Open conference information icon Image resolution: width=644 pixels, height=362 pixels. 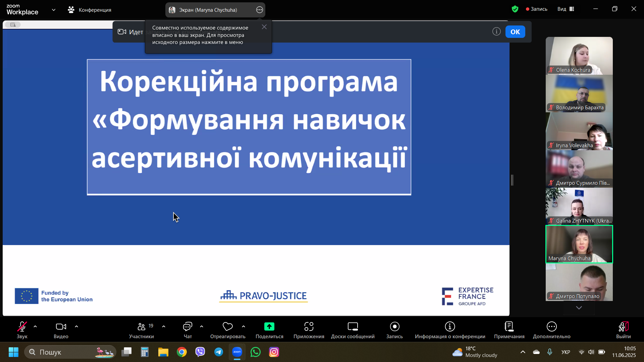(450, 326)
